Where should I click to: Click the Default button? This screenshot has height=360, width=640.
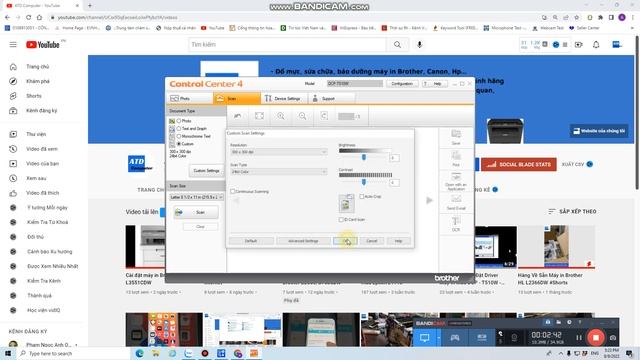coord(251,241)
